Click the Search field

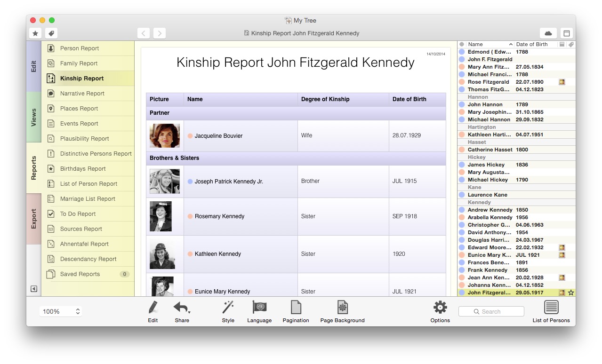(491, 311)
